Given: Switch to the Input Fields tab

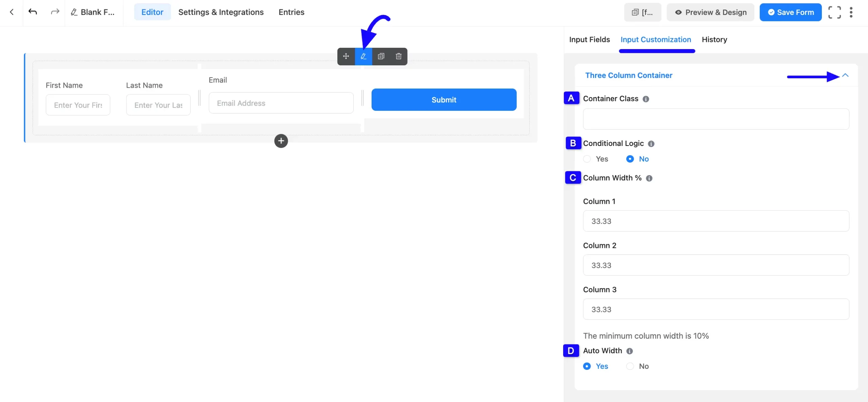Looking at the screenshot, I should coord(589,40).
